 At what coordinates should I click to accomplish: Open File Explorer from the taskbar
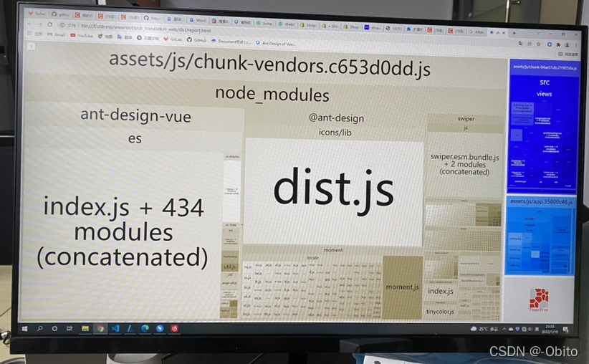click(85, 329)
